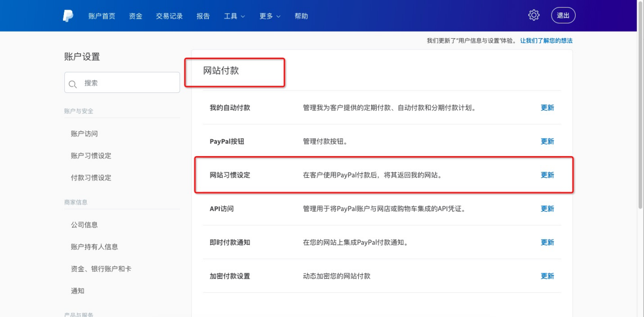Select 账户访问 in the sidebar
This screenshot has height=317, width=644.
[x=85, y=134]
